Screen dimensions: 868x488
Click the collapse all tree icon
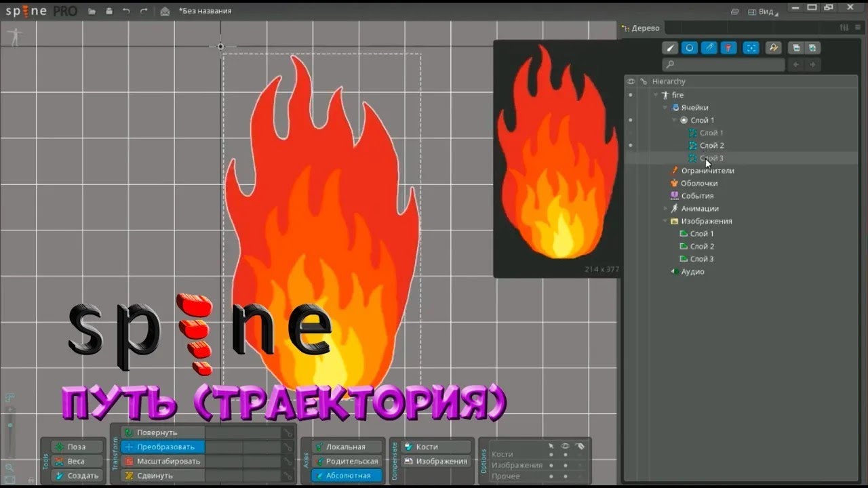tap(796, 47)
